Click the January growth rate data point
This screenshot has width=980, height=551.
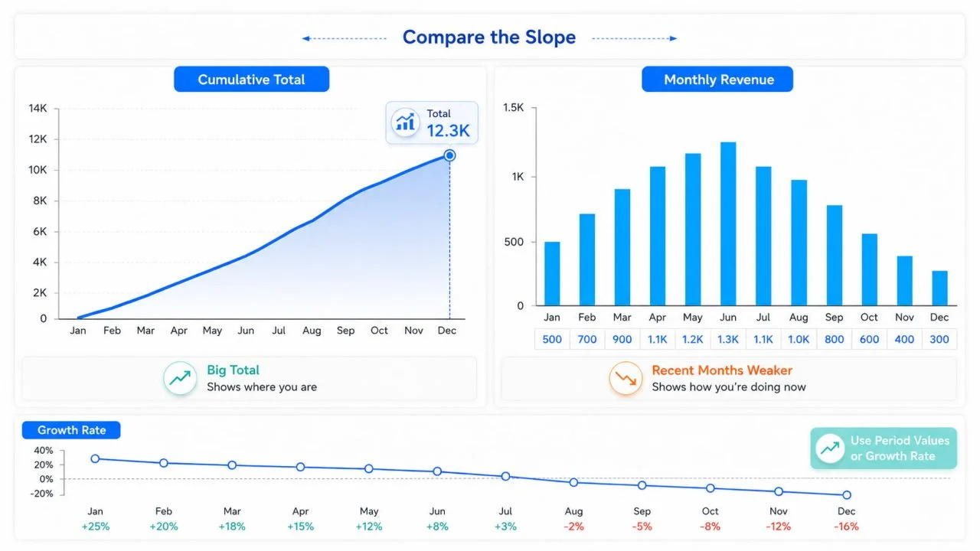tap(95, 458)
